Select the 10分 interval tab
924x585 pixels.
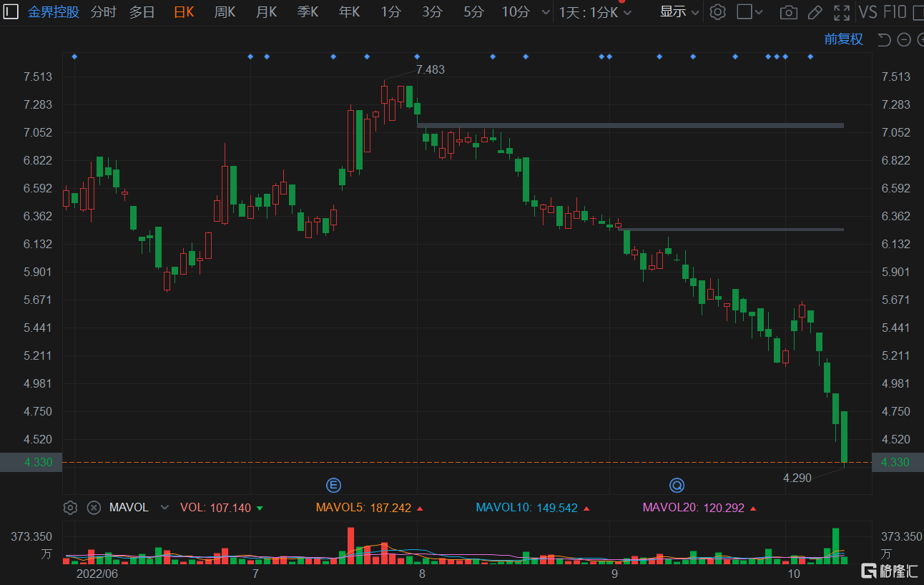tap(516, 11)
